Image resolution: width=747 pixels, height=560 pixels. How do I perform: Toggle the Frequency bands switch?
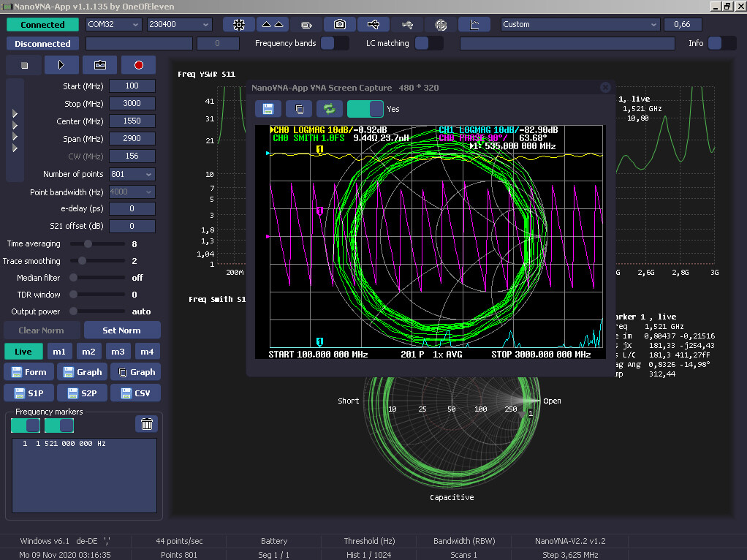pos(335,43)
